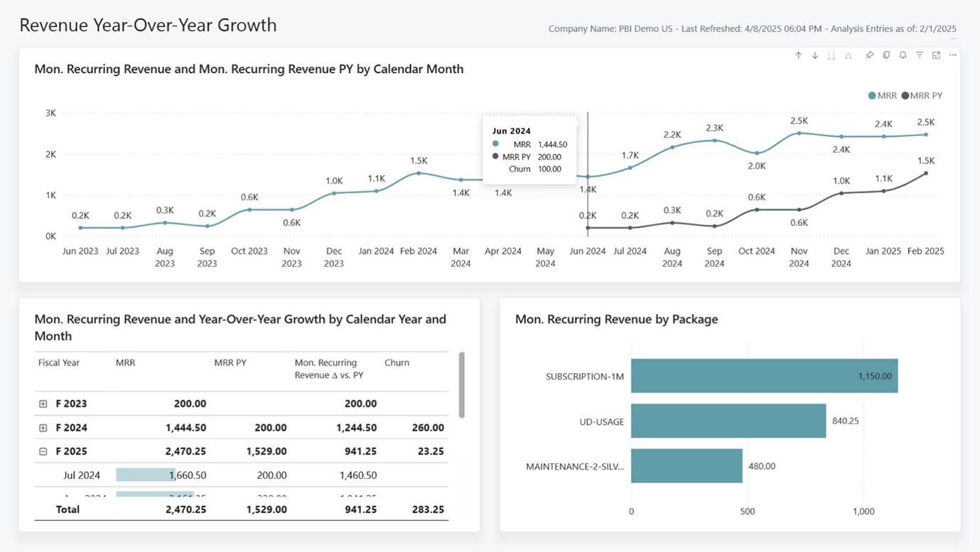
Task: Open the more options ellipsis menu
Action: [x=953, y=55]
